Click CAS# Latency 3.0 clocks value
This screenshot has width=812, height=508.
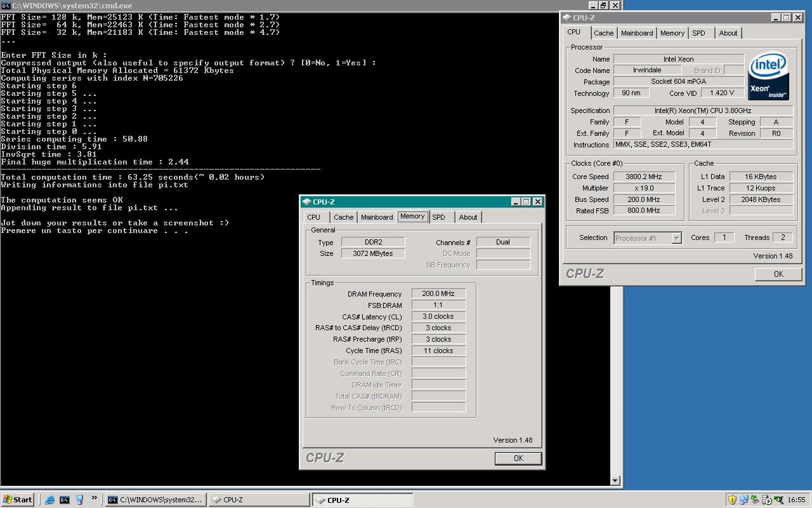(439, 316)
